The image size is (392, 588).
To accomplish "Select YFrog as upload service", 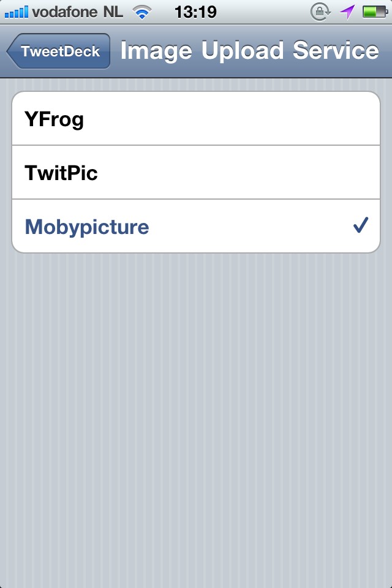I will pos(196,118).
